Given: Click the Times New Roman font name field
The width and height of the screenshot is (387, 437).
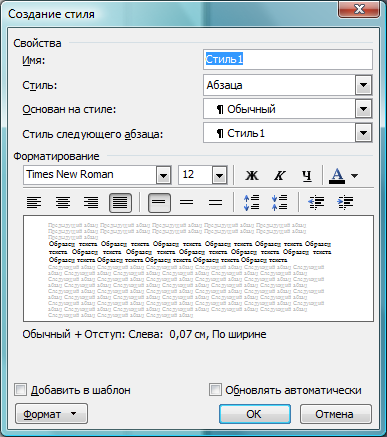Looking at the screenshot, I should [90, 175].
